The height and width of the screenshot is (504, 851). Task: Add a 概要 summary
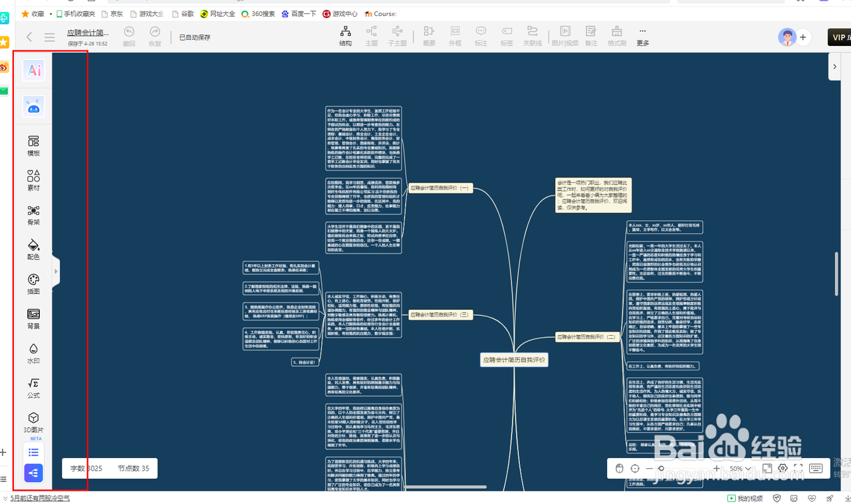point(429,37)
